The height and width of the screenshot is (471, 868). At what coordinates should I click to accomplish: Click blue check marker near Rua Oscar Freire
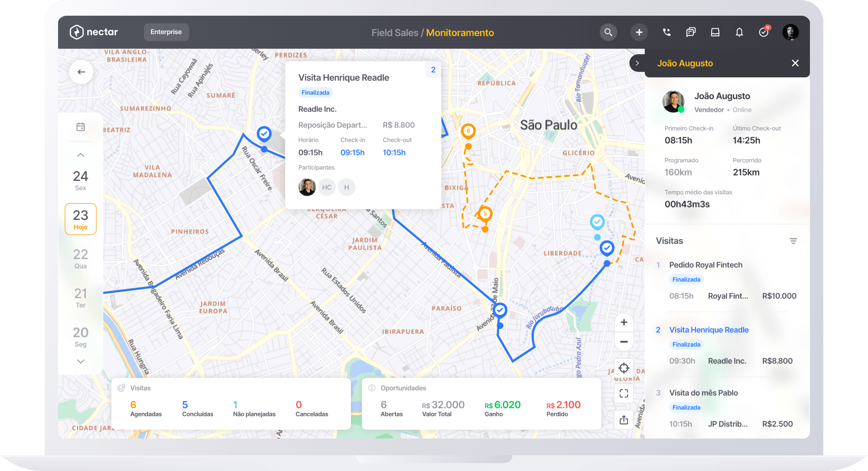point(264,134)
